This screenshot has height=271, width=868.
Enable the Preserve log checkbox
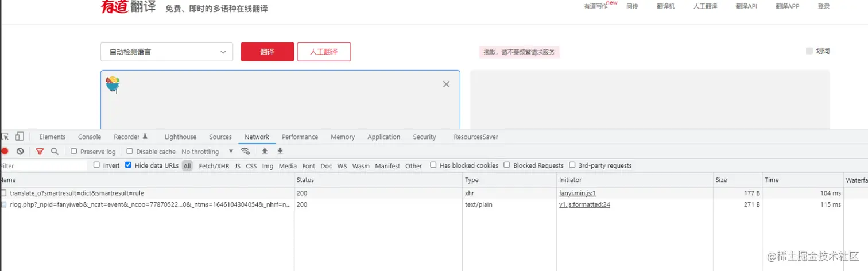tap(74, 151)
